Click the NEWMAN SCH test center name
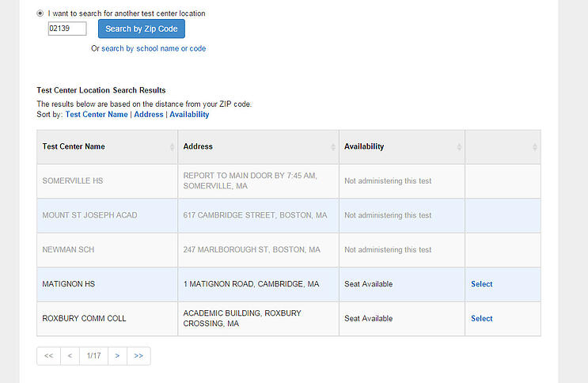 tap(70, 250)
